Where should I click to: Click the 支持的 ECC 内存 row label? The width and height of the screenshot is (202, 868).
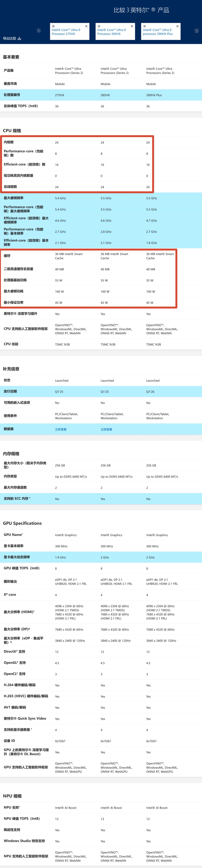[17, 499]
